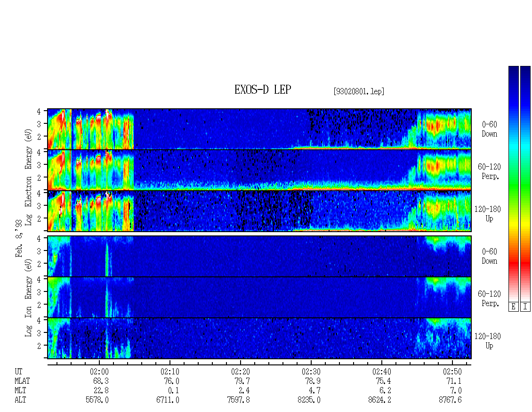Click the electron panel's 0-60 Down label

[490, 129]
